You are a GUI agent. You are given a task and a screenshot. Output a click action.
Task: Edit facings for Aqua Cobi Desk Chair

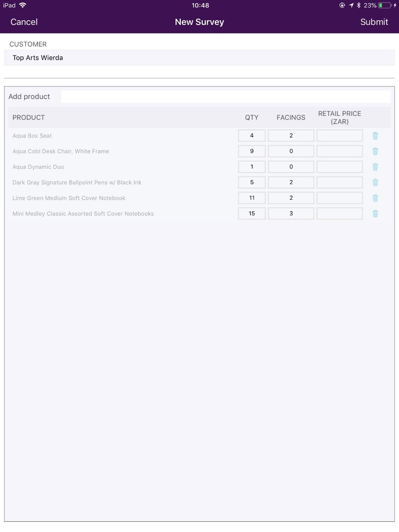291,151
